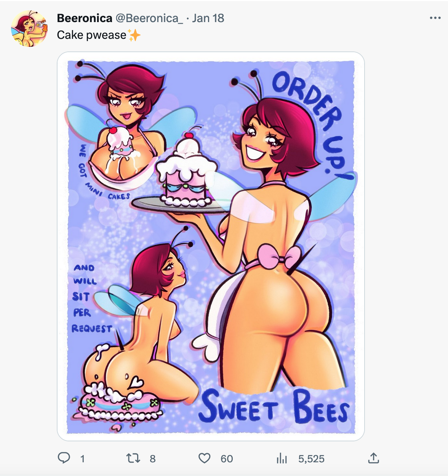Screen dimensions: 448x476
Task: Click the share upload arrow icon
Action: pyautogui.click(x=374, y=458)
